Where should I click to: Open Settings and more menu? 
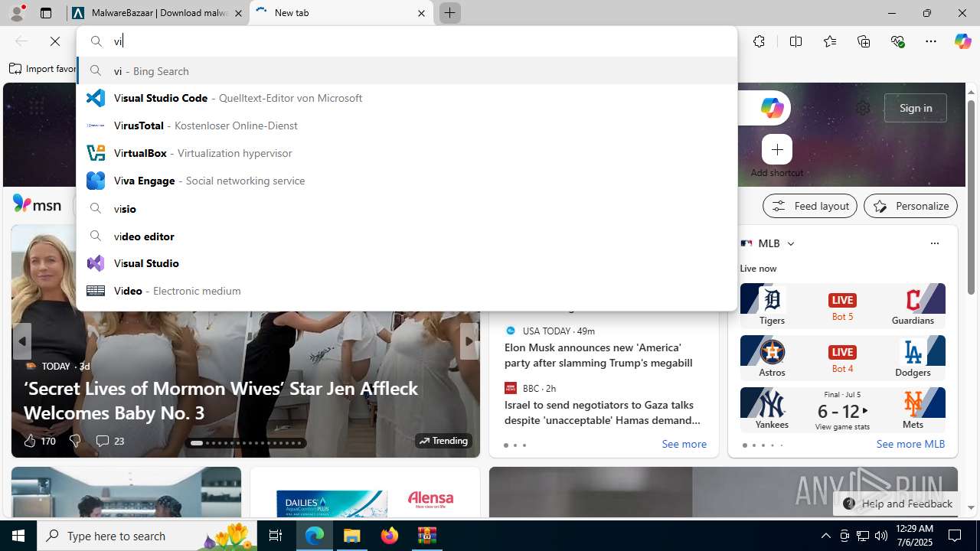(931, 41)
